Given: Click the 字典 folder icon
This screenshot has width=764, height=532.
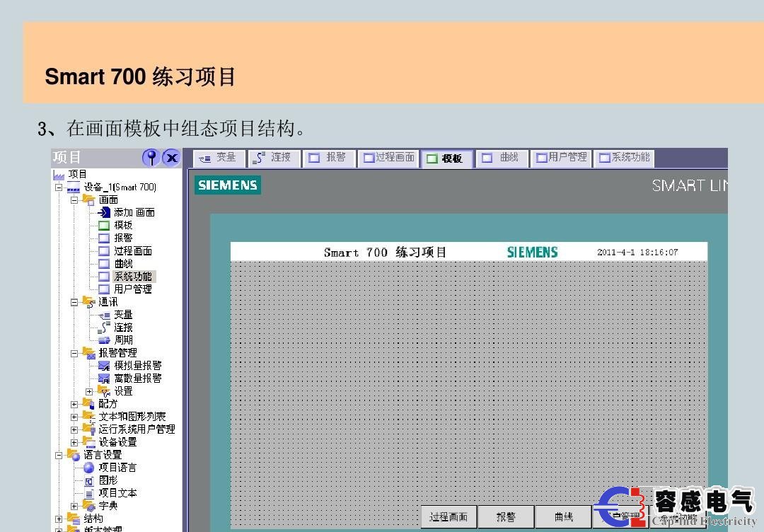Looking at the screenshot, I should 88,506.
